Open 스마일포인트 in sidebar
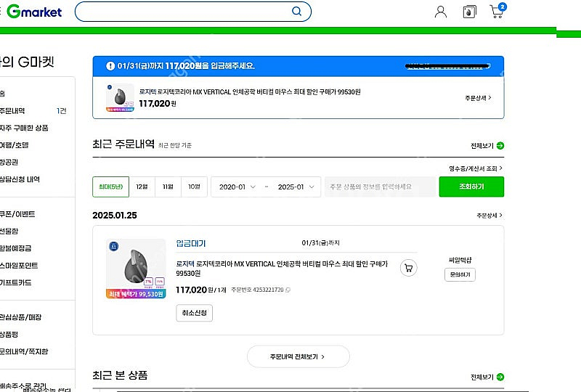 [x=19, y=265]
